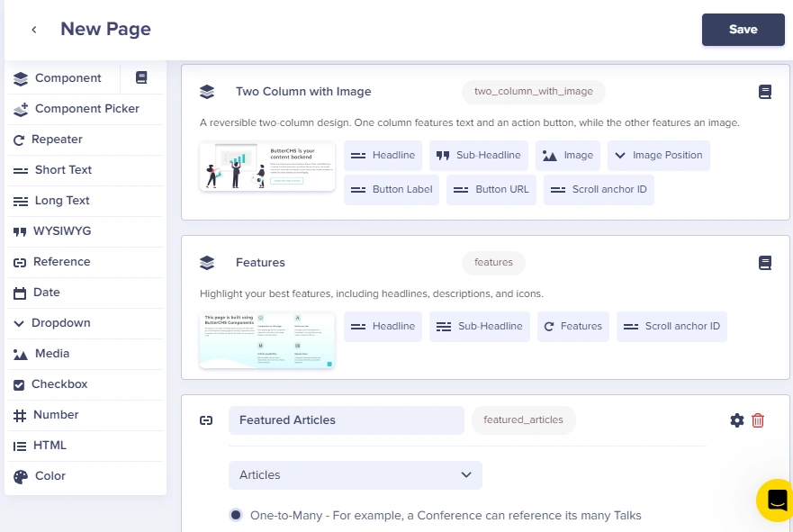
Task: Add a Long Text field
Action: 86,201
